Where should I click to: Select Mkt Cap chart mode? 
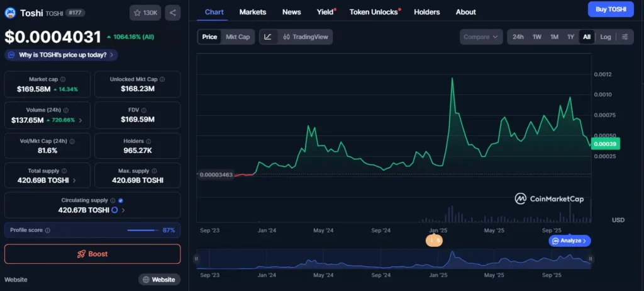point(238,37)
